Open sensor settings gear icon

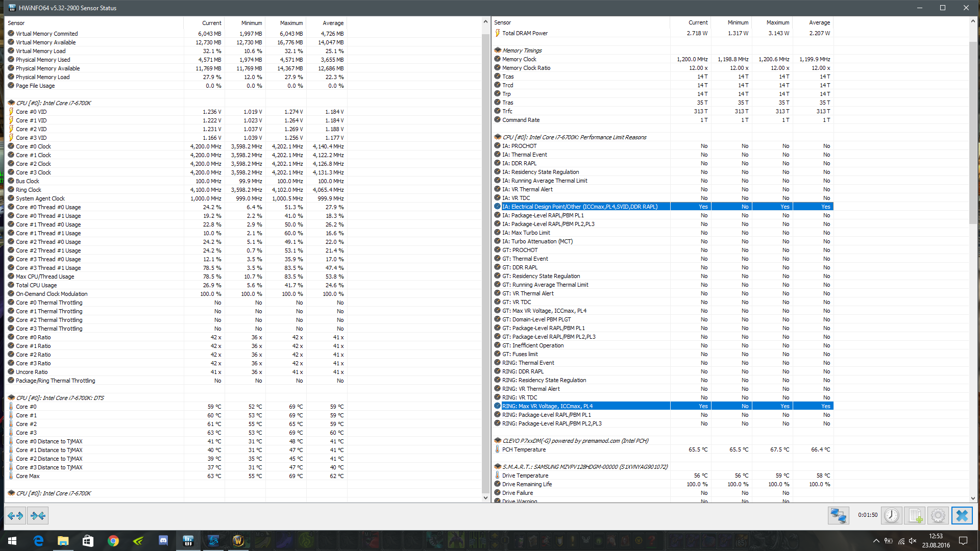(x=938, y=516)
